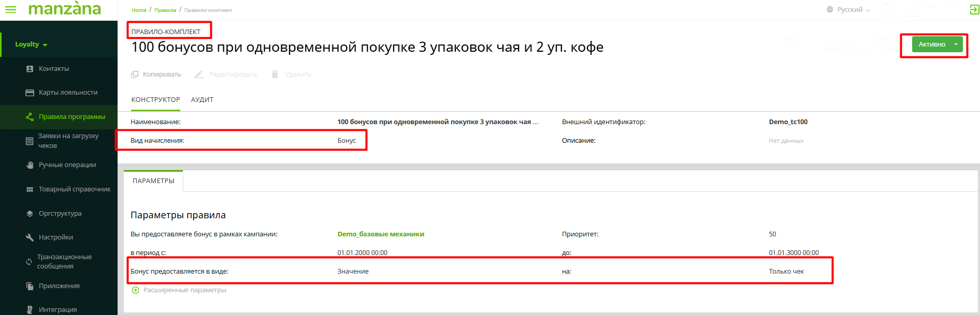Image resolution: width=980 pixels, height=315 pixels.
Task: Click the Ручные операции hand icon
Action: pos(30,165)
